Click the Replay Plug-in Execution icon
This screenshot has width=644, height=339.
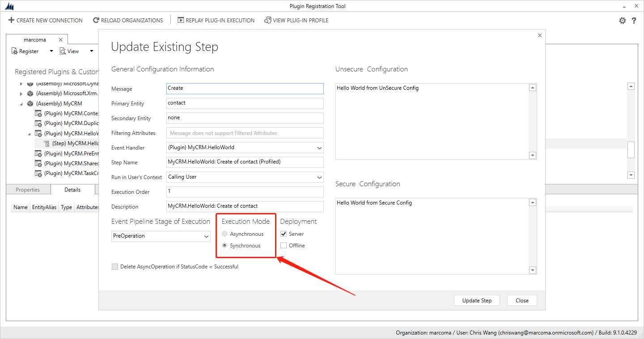[181, 20]
